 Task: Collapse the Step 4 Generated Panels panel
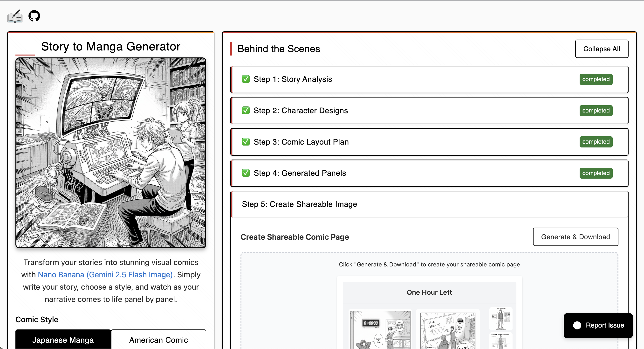click(x=300, y=173)
